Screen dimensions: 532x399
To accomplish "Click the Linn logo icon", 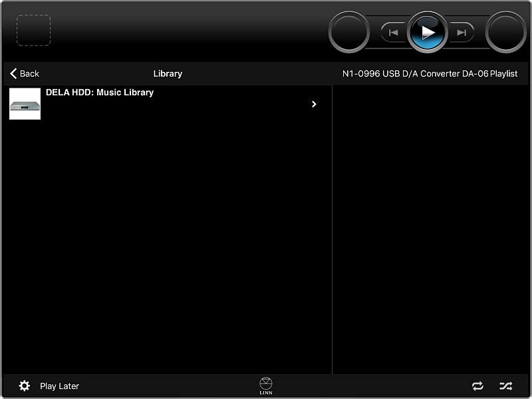I will (x=265, y=386).
